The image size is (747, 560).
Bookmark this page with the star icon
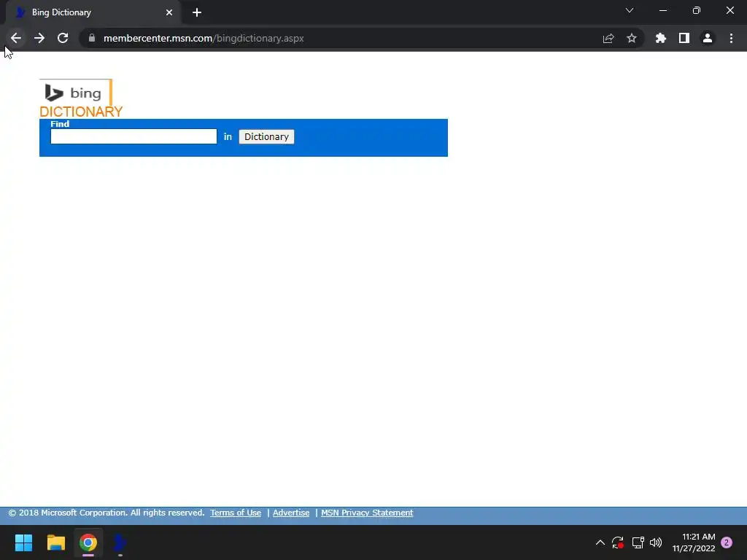(x=632, y=38)
